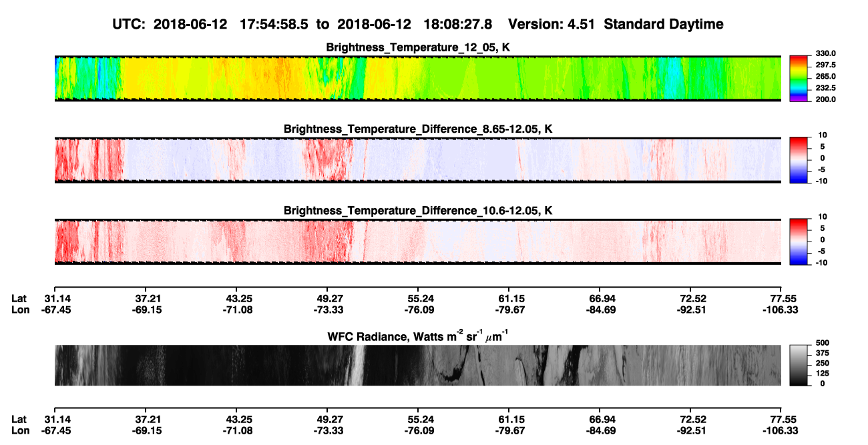
Task: Click the red-blue colorbar beside 10.6-12.05 panel
Action: (x=799, y=242)
